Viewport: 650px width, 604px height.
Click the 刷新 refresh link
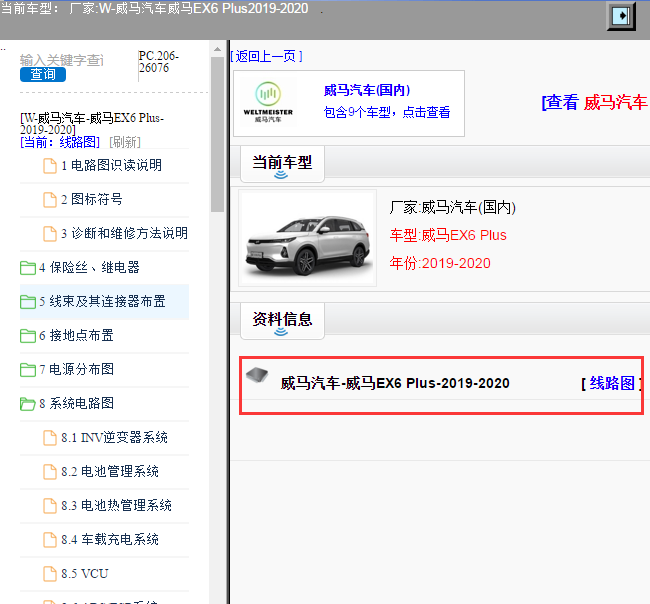tap(125, 142)
